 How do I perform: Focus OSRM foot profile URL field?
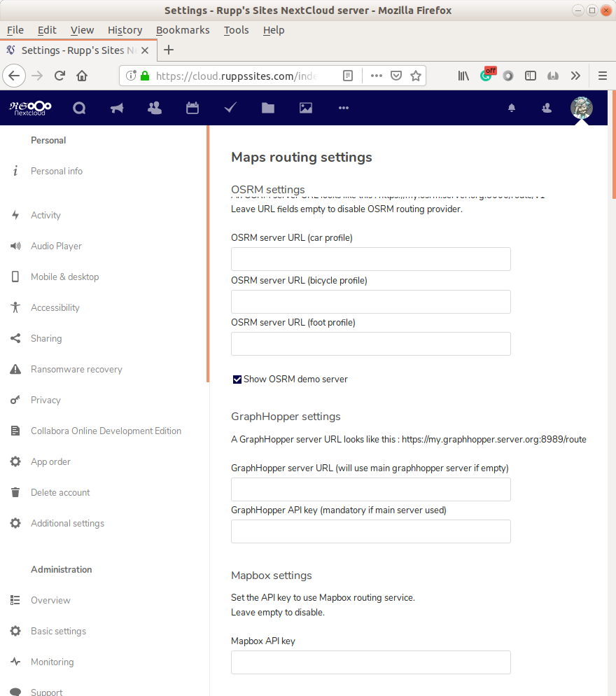[x=370, y=344]
